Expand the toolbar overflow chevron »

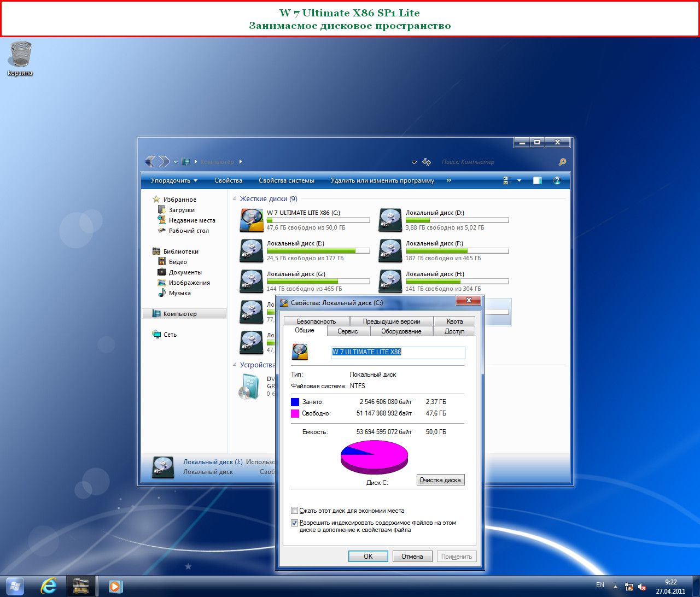449,180
